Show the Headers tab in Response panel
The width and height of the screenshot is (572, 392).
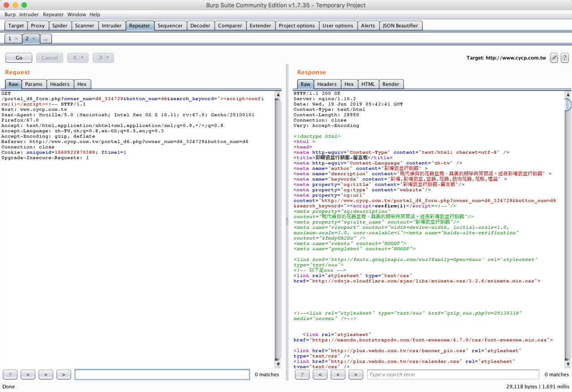[x=327, y=84]
